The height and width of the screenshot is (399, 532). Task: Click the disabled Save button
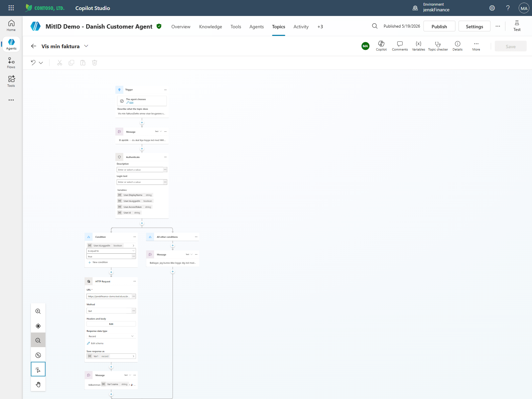[511, 46]
